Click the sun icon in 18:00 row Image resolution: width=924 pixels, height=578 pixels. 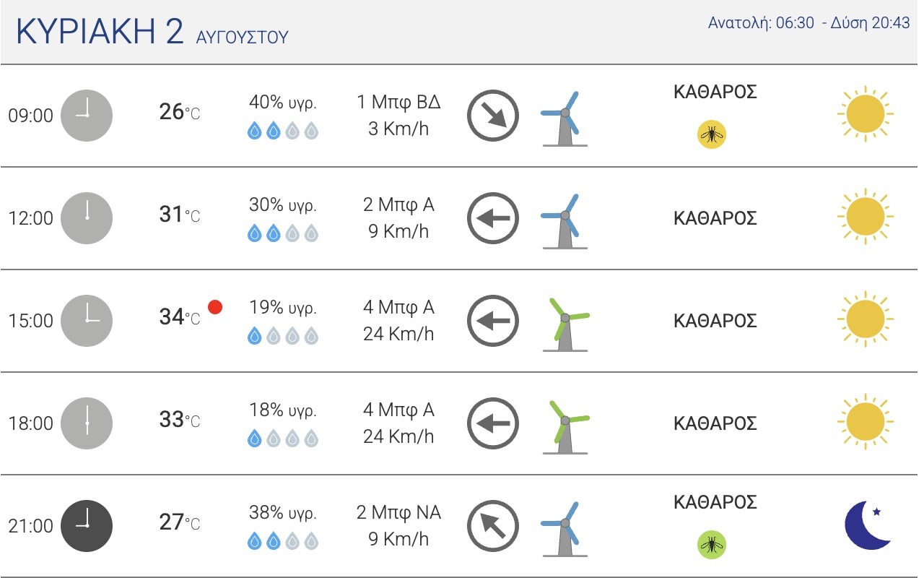pos(865,422)
